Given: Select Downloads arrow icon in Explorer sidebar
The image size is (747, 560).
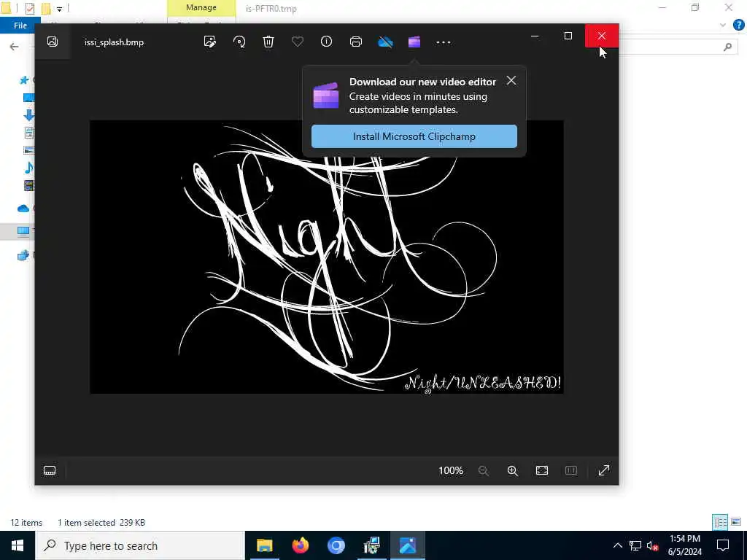Looking at the screenshot, I should [28, 114].
